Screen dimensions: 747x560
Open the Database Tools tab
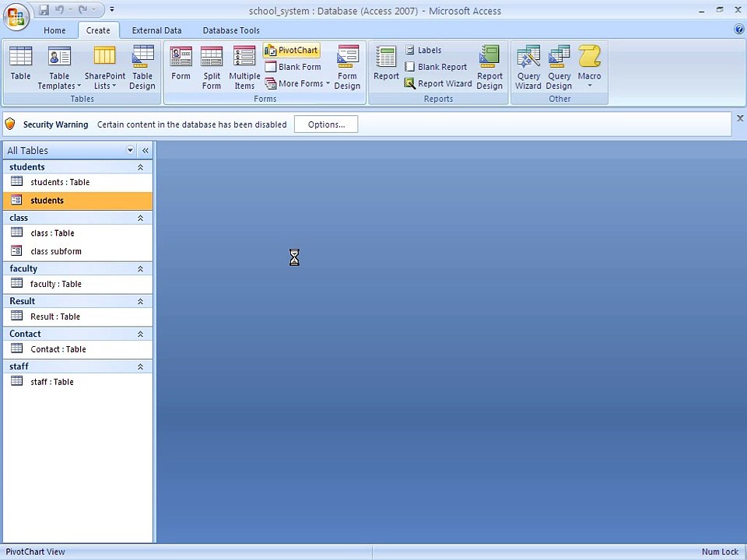pos(231,30)
